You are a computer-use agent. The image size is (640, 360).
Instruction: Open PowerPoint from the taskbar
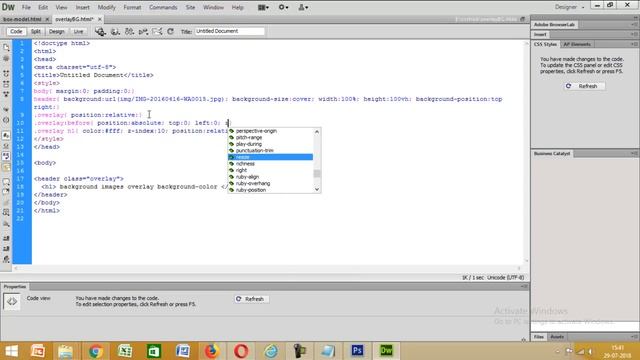38,351
